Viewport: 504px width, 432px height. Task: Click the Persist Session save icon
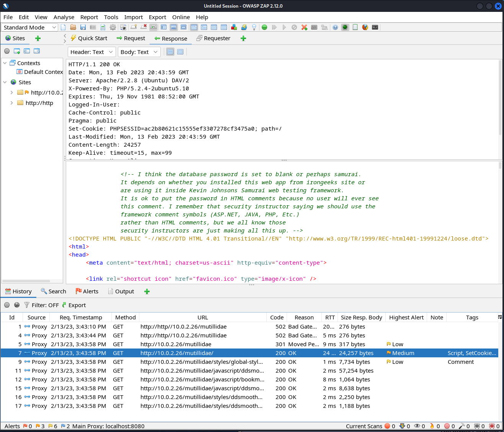(x=83, y=27)
